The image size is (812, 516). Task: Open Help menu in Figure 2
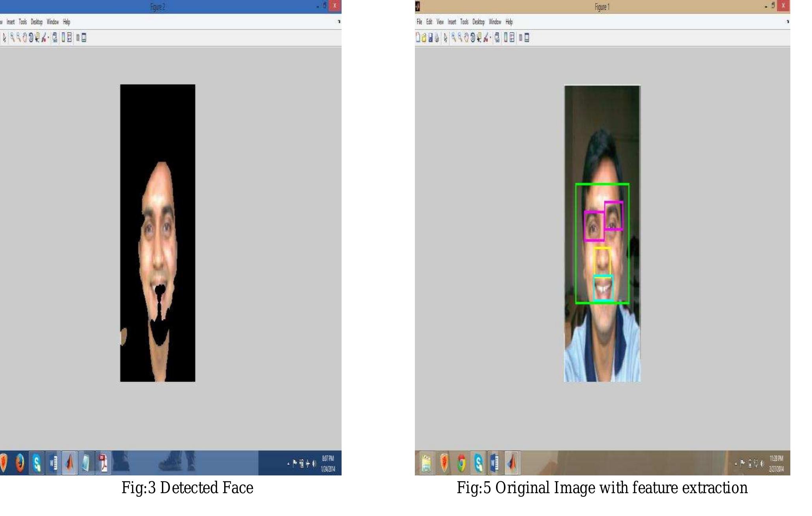click(x=67, y=22)
